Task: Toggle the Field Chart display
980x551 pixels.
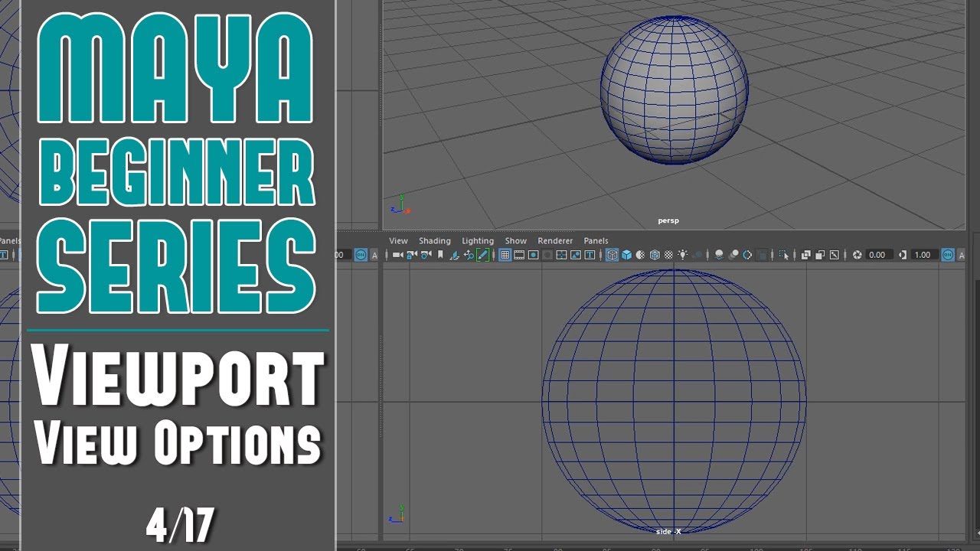Action: click(x=561, y=255)
